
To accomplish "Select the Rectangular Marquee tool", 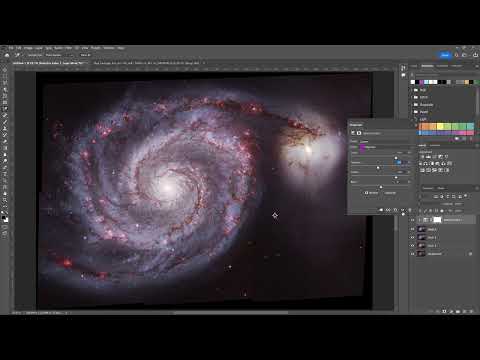I will (x=5, y=77).
